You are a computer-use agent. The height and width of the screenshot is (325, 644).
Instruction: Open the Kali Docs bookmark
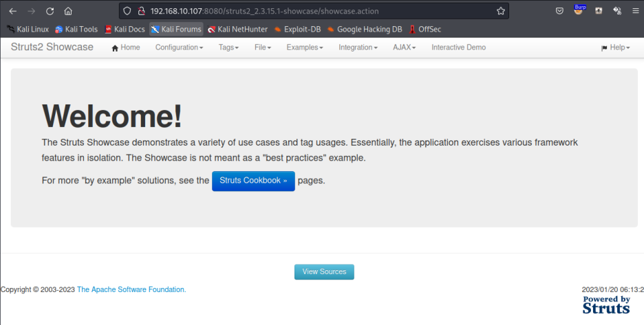125,29
